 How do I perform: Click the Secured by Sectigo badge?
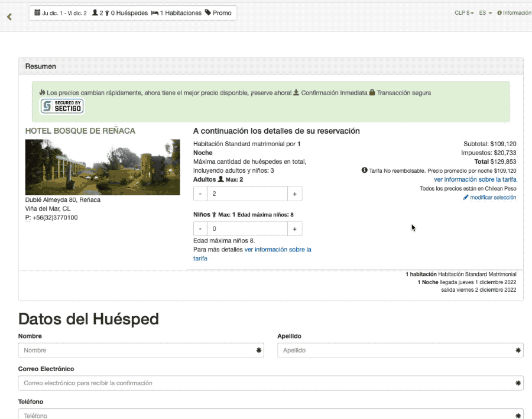click(62, 107)
